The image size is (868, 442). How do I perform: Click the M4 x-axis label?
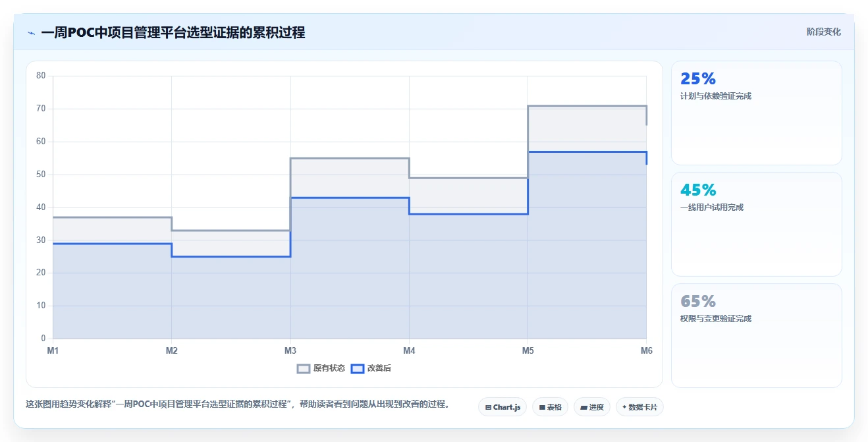pyautogui.click(x=409, y=350)
